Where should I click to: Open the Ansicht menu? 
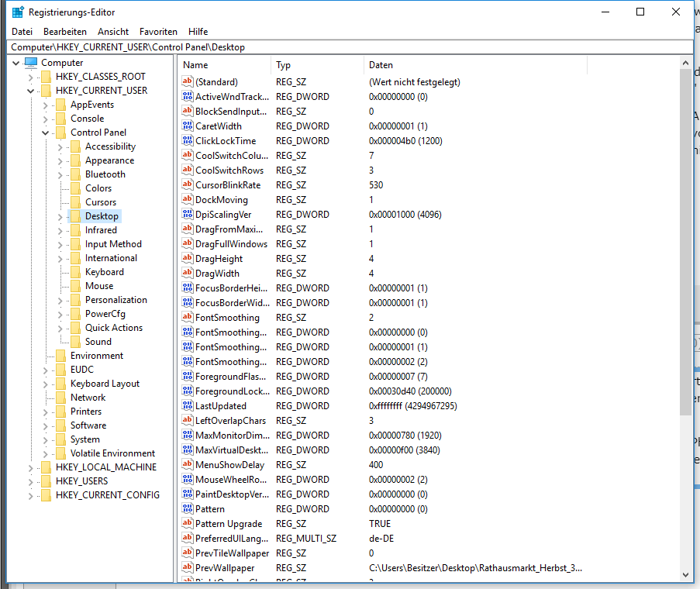[x=113, y=32]
